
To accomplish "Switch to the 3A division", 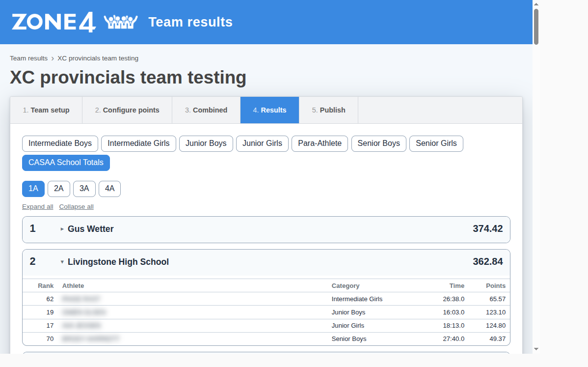I will [x=84, y=188].
